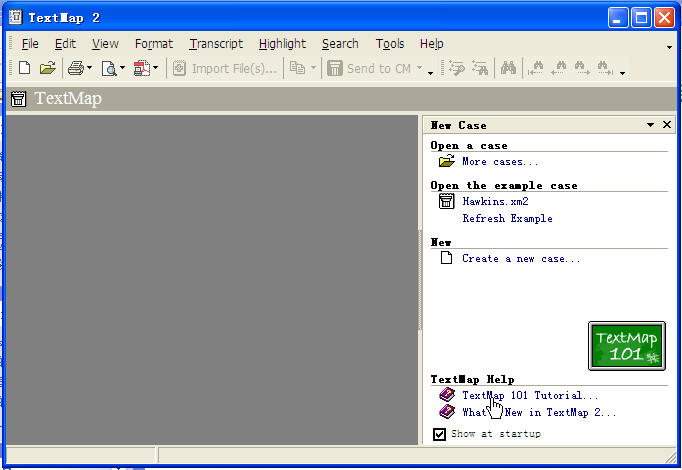Open the Transcript menu
The width and height of the screenshot is (682, 470).
click(x=216, y=44)
